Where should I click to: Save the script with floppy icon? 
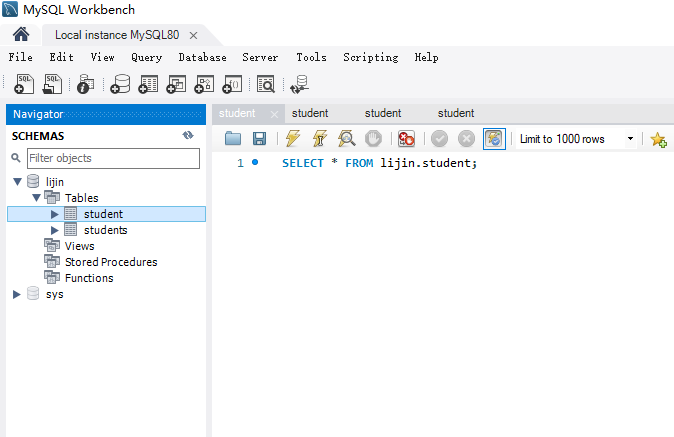(259, 138)
